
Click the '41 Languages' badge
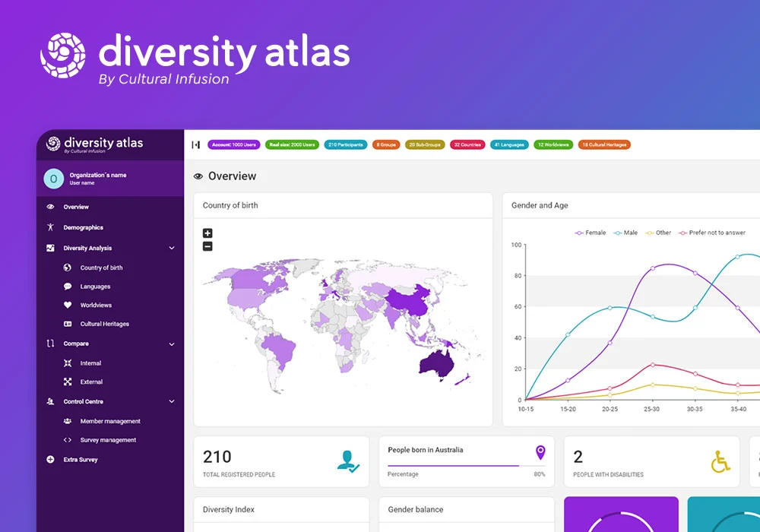pos(509,145)
